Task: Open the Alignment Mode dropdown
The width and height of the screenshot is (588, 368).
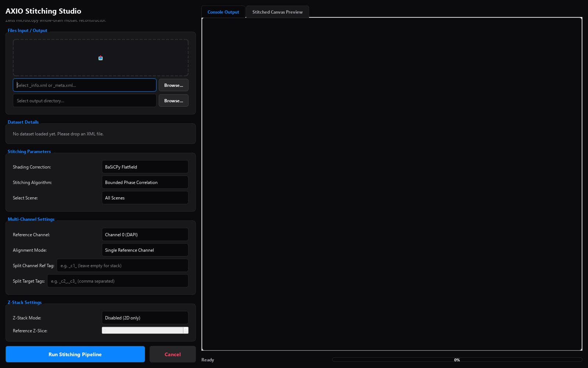Action: (145, 250)
